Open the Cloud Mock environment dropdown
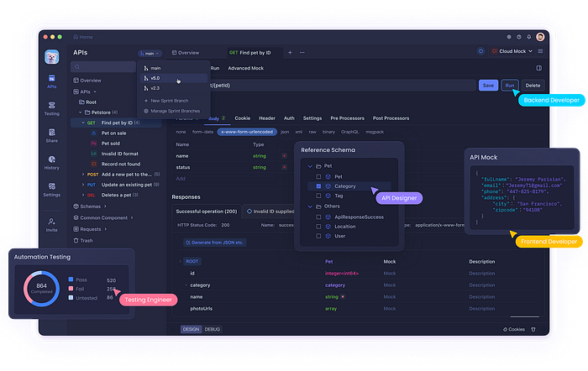Viewport: 588px width, 371px height. 512,51
